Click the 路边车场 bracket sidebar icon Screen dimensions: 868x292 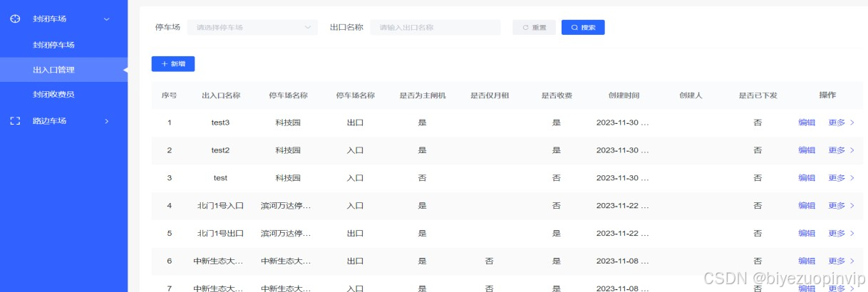[14, 121]
